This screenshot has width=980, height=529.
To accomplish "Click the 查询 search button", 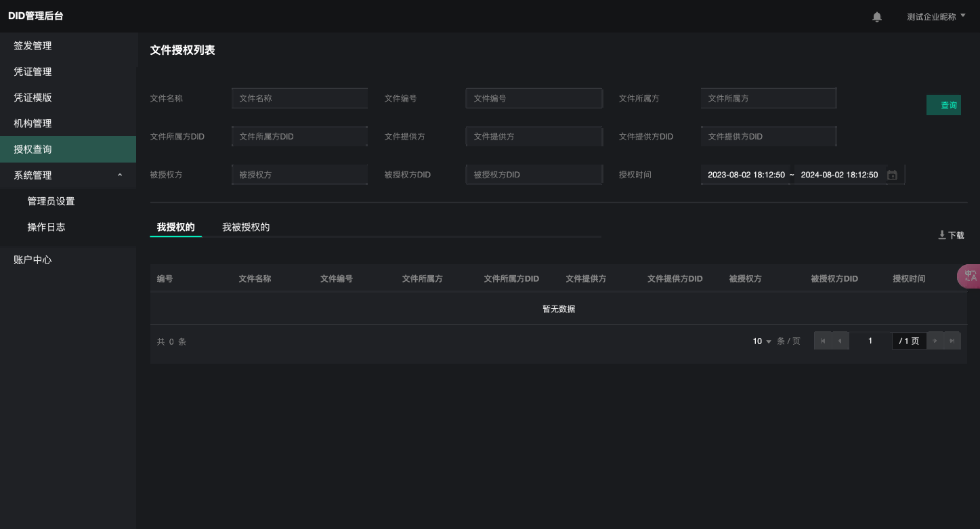I will 943,105.
